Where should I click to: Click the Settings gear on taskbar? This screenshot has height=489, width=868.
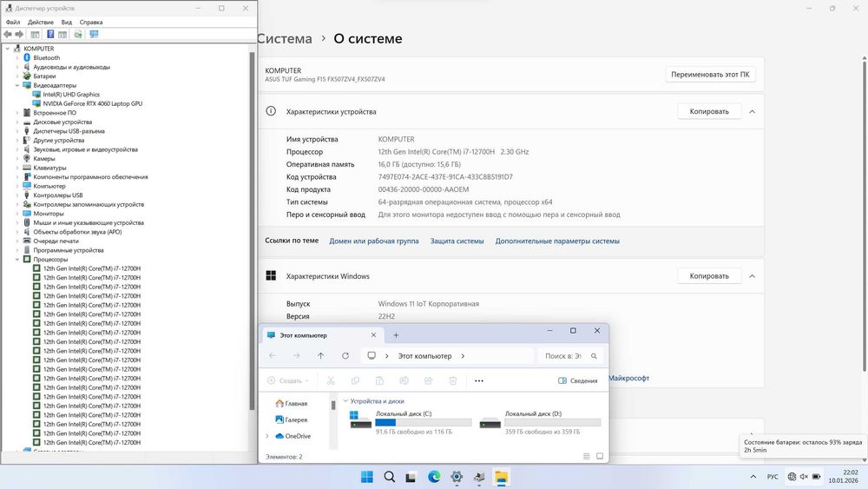(x=457, y=477)
